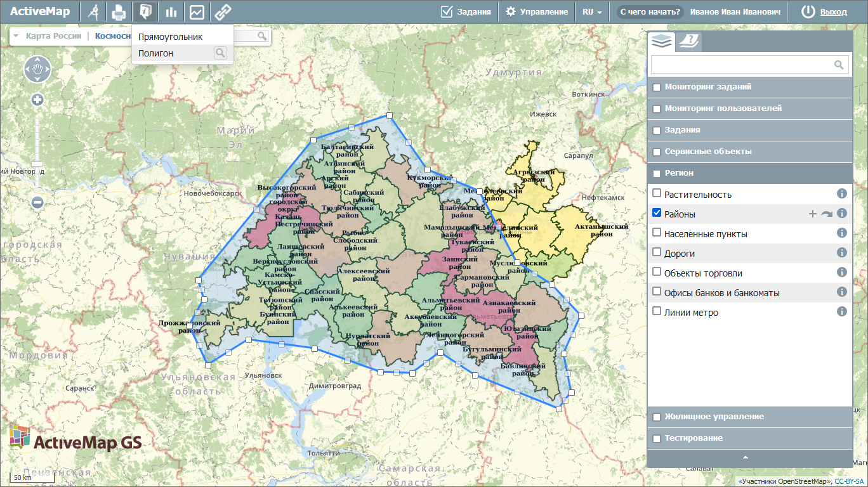Click the print map icon
This screenshot has height=487, width=868.
(x=119, y=11)
